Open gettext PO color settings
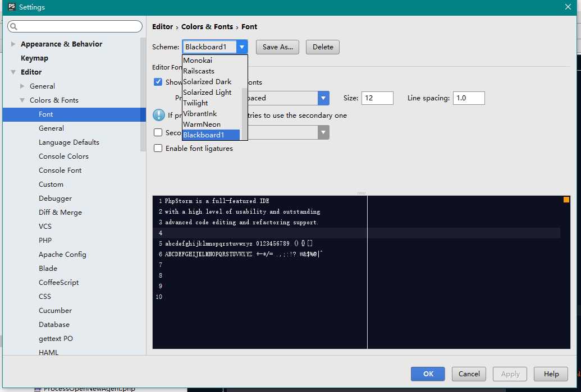Screen dimensions: 581x392 (56, 339)
